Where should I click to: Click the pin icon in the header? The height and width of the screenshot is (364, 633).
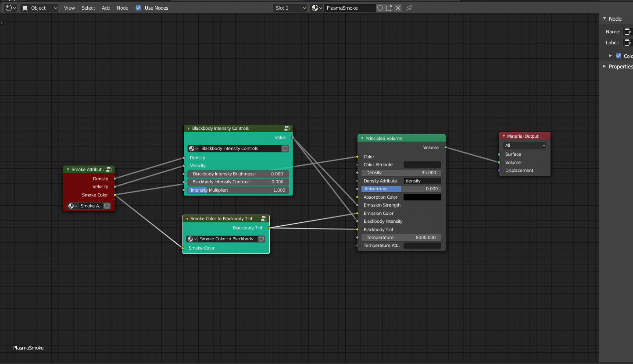(x=409, y=7)
